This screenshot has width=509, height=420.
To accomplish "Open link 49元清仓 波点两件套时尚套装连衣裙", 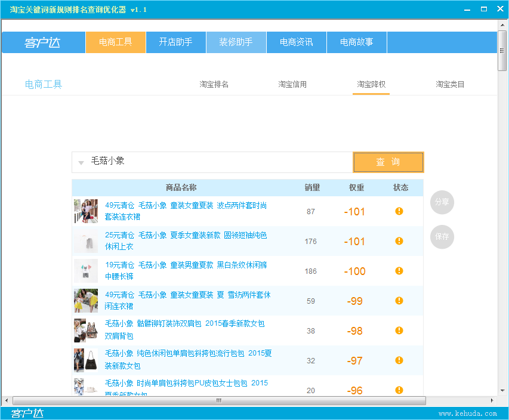I will (186, 211).
